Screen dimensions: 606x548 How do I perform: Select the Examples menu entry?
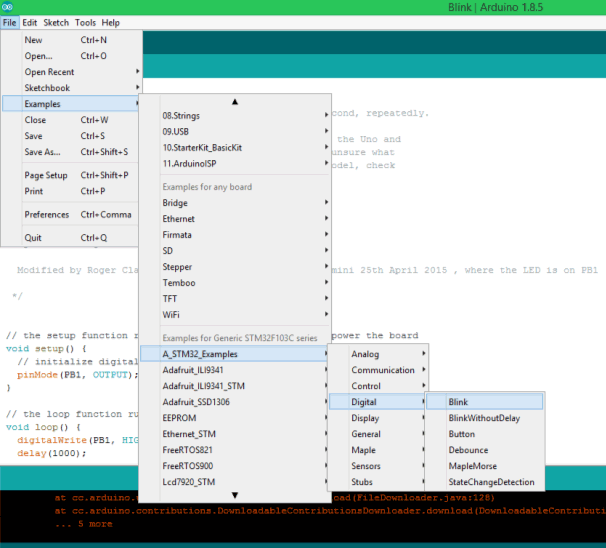click(70, 104)
